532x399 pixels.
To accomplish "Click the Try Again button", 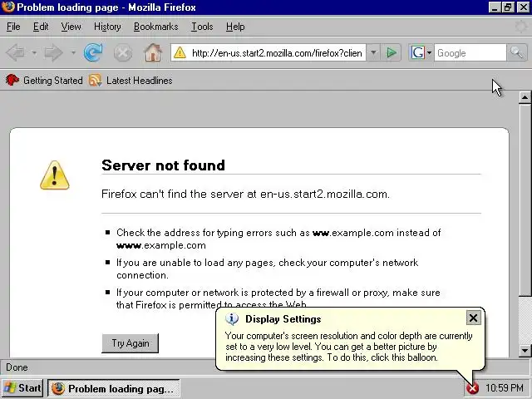I will pos(130,343).
